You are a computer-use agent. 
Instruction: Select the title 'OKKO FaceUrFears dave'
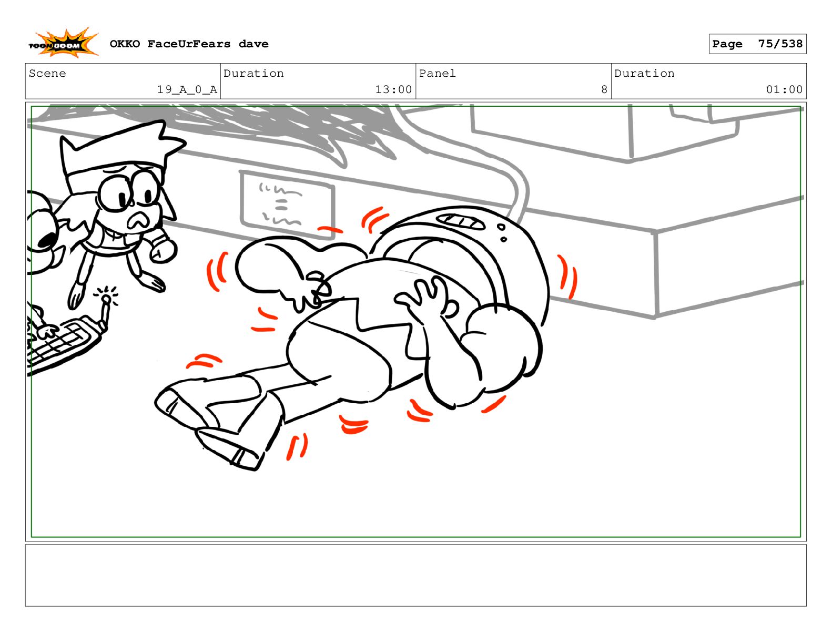(189, 44)
